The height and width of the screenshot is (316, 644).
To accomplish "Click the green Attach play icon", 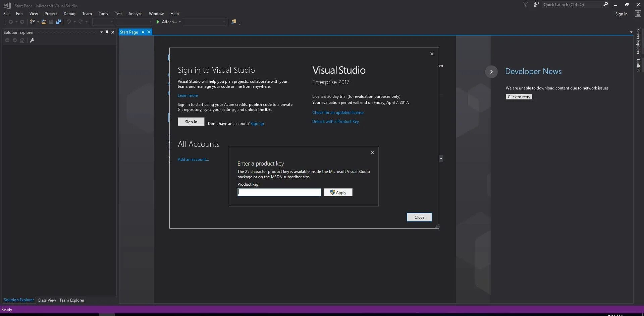I will click(158, 22).
